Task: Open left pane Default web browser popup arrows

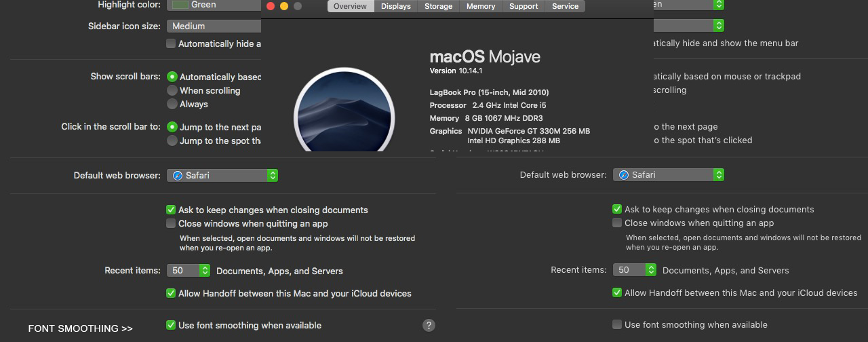Action: [x=273, y=175]
